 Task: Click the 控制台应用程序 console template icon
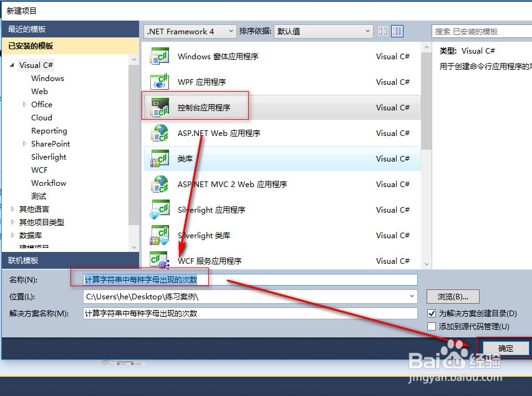(160, 107)
